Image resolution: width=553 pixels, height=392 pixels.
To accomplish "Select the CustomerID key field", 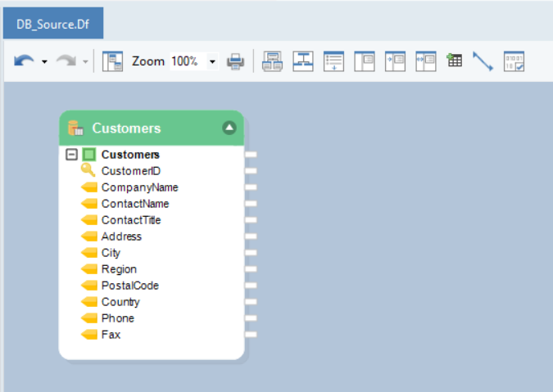I will pyautogui.click(x=130, y=170).
